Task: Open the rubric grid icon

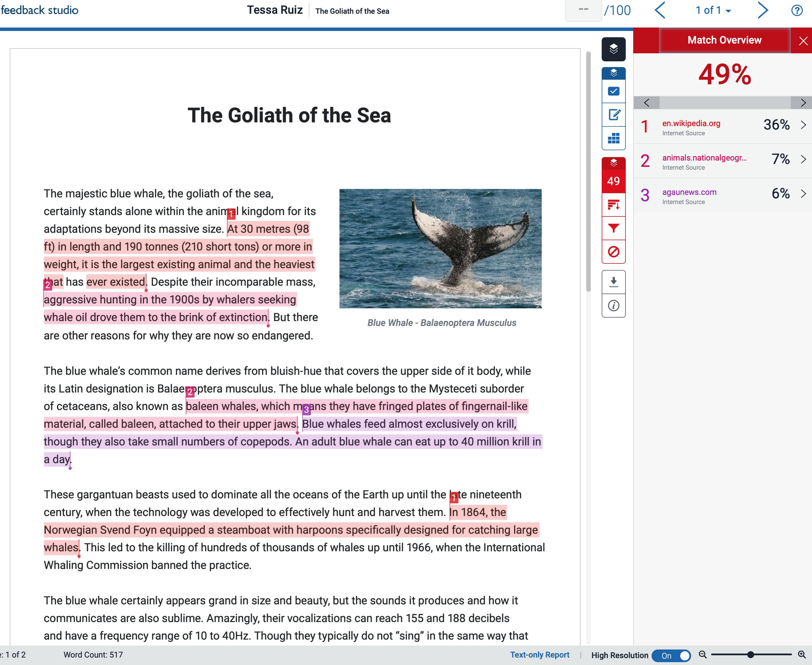Action: click(613, 138)
